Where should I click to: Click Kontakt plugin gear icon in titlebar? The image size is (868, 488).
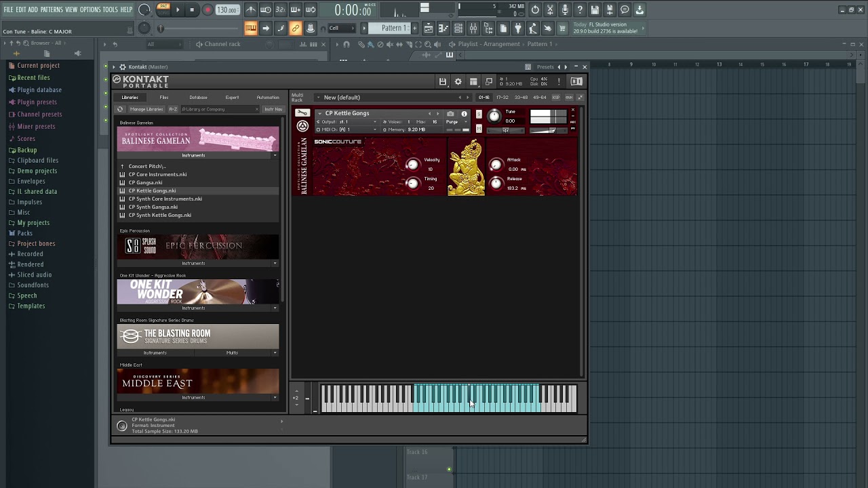tap(123, 66)
